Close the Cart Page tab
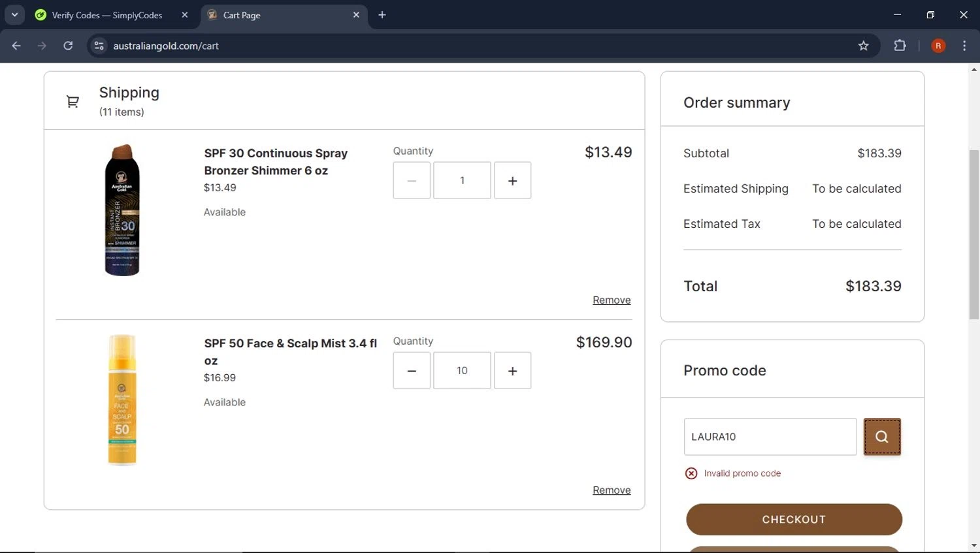Screen dimensions: 980x553 point(356,15)
